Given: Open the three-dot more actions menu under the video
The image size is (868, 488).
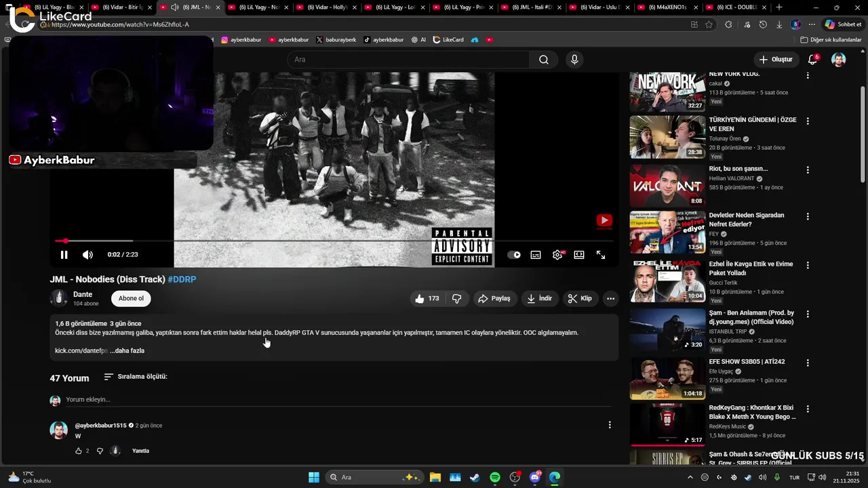Looking at the screenshot, I should (610, 298).
